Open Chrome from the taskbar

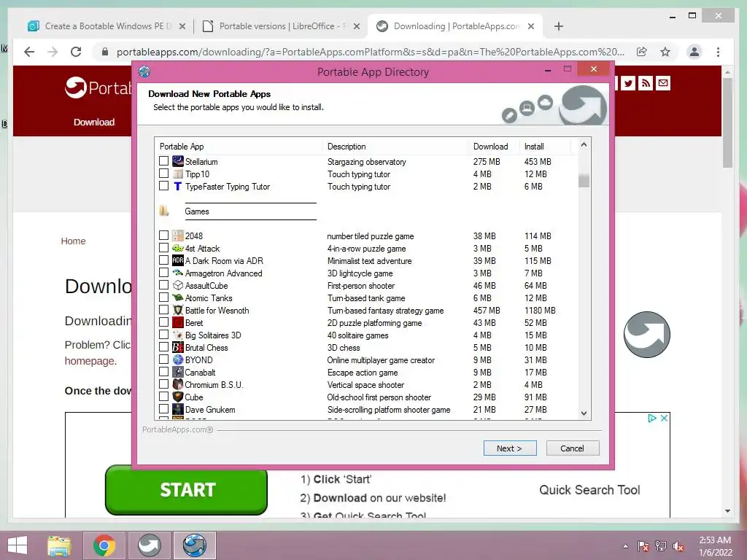click(x=104, y=545)
